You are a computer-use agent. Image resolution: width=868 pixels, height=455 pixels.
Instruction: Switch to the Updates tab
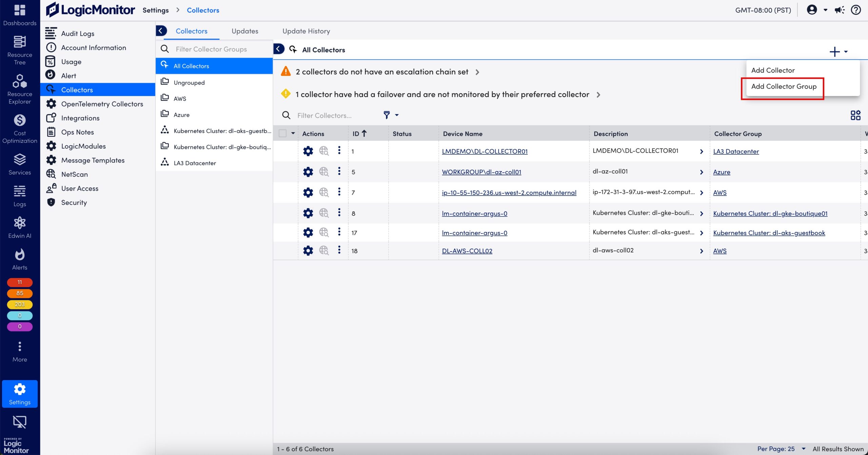tap(244, 31)
